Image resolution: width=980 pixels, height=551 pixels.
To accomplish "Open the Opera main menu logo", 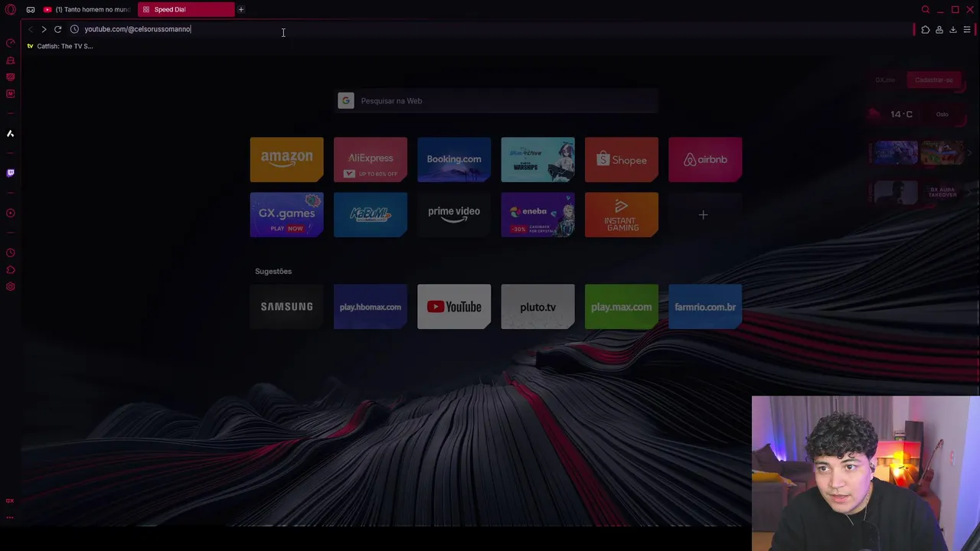I will [11, 9].
